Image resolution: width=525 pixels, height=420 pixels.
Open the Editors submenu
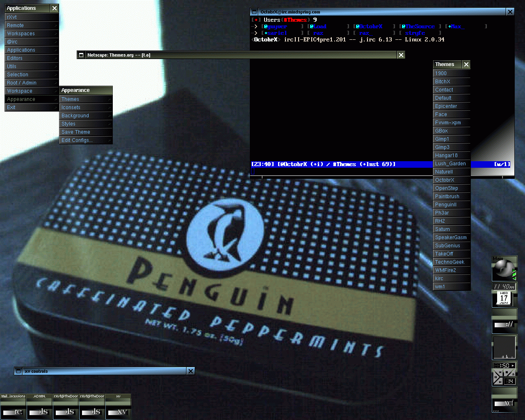(x=32, y=58)
